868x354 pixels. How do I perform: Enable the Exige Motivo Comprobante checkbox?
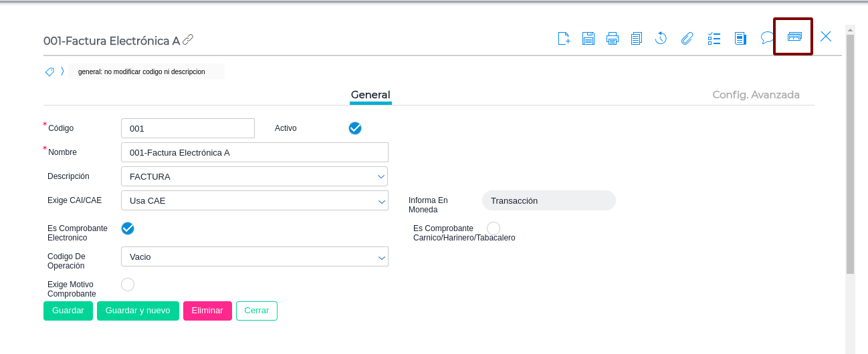coord(128,285)
